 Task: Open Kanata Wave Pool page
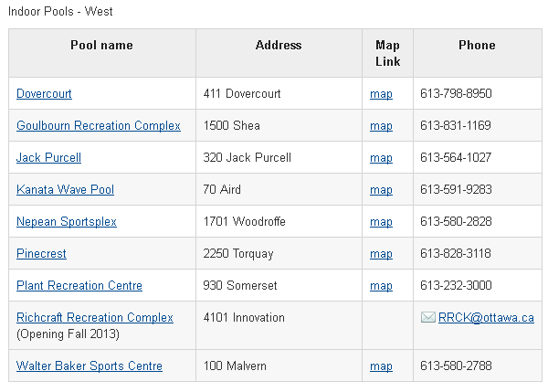[x=65, y=190]
